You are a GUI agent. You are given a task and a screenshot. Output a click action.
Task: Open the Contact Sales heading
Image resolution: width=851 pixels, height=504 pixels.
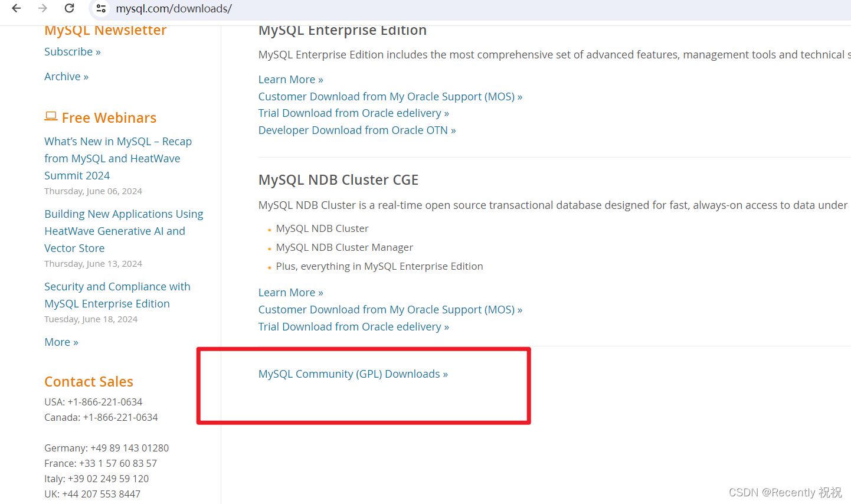pos(89,381)
